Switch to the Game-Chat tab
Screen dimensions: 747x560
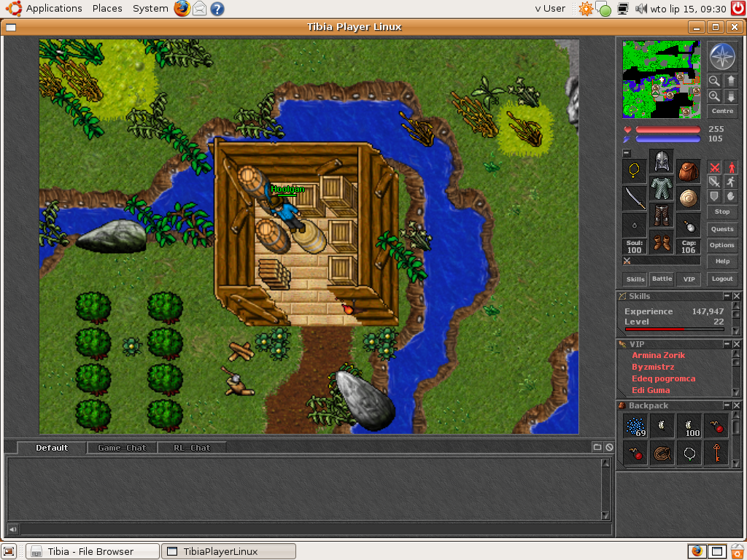[122, 448]
